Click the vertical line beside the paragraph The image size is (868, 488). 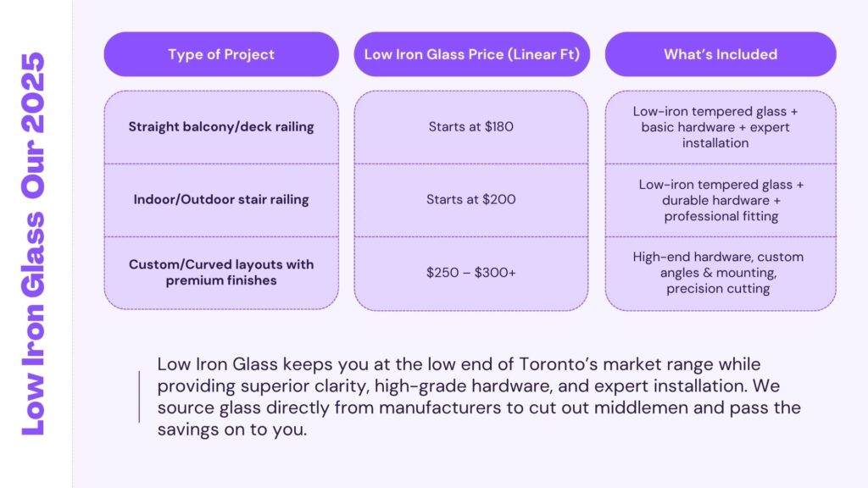click(x=139, y=396)
